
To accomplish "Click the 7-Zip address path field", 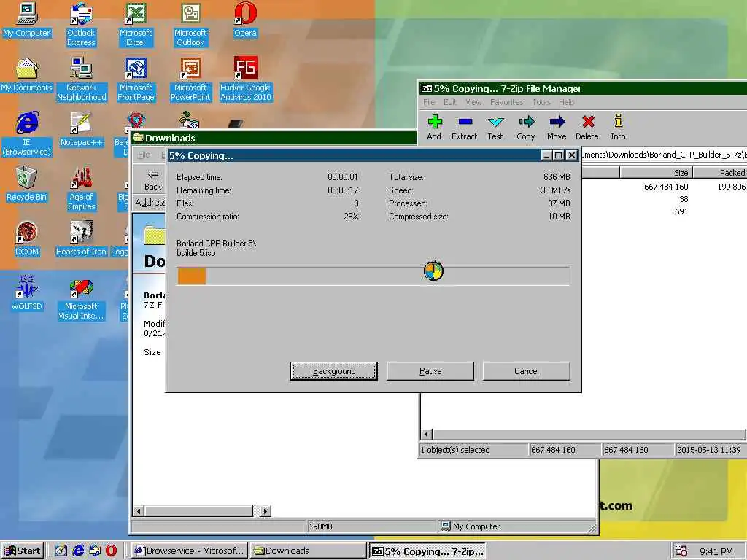I will (664, 155).
